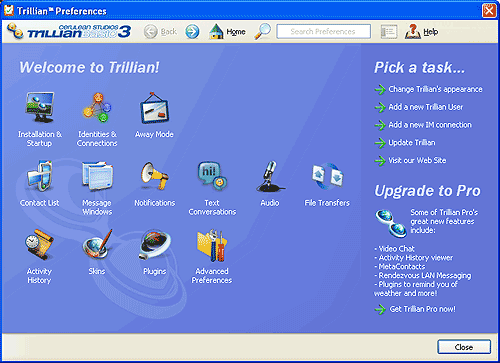Open Identities & Connections icon

[x=97, y=108]
